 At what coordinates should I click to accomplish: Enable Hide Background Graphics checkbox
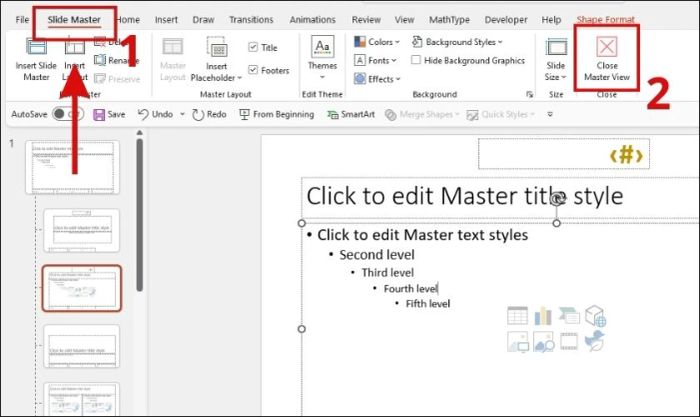tap(416, 60)
